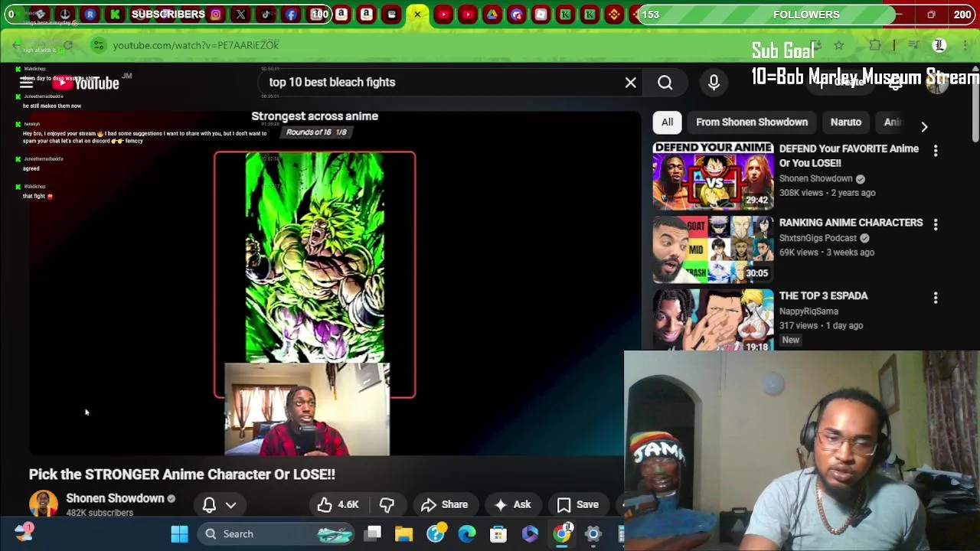Open more options for 'THE TOP 3 ESPADA' video
This screenshot has width=980, height=551.
click(936, 298)
